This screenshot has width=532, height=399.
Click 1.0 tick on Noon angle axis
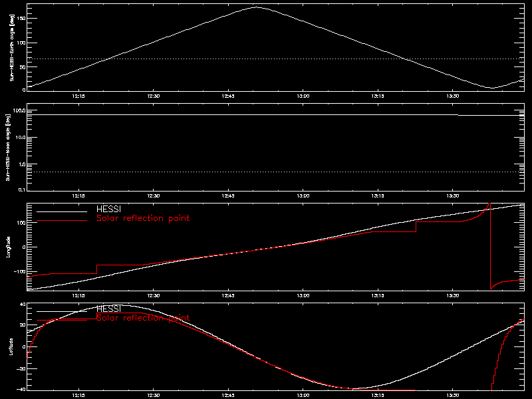coord(22,164)
